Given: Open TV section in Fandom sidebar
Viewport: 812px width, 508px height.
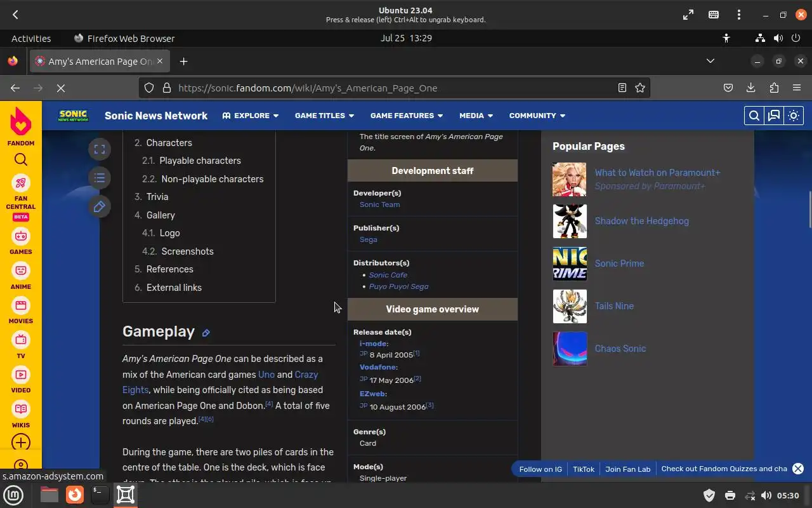Looking at the screenshot, I should (21, 340).
